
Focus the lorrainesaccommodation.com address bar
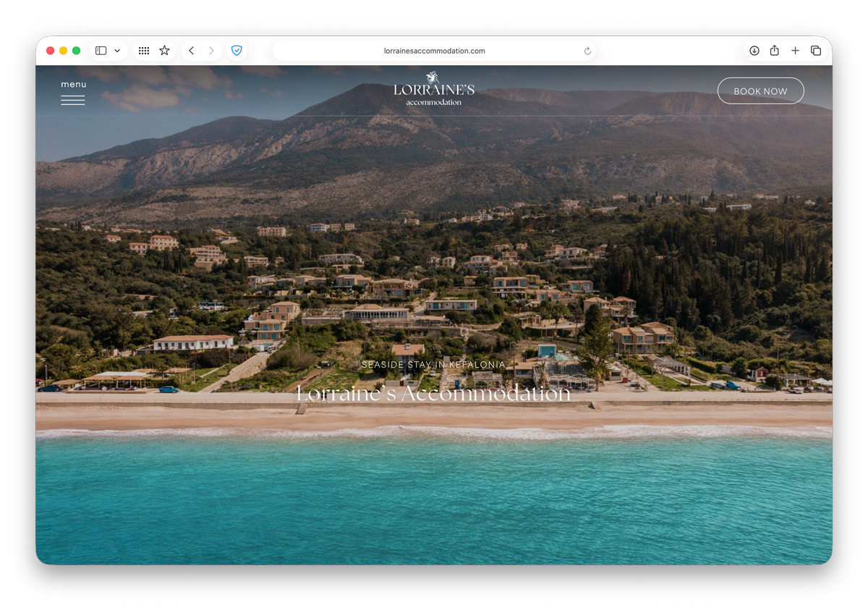click(x=434, y=51)
